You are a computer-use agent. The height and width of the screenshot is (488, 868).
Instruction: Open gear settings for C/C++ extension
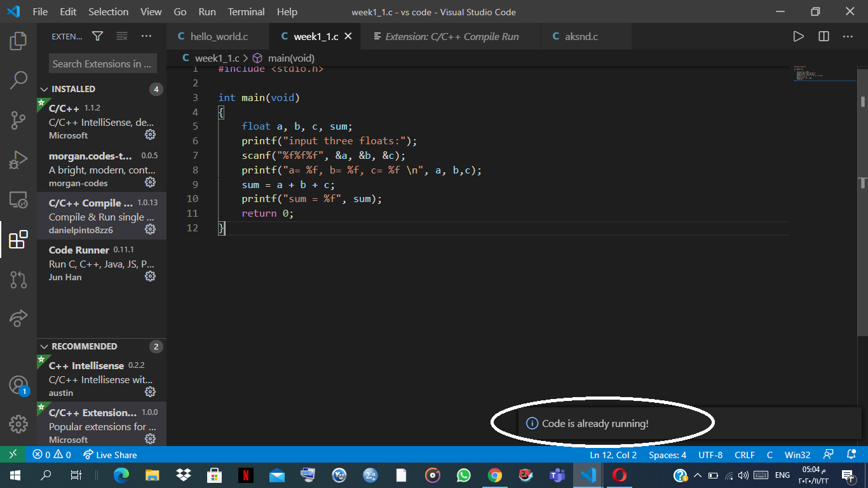pyautogui.click(x=150, y=135)
